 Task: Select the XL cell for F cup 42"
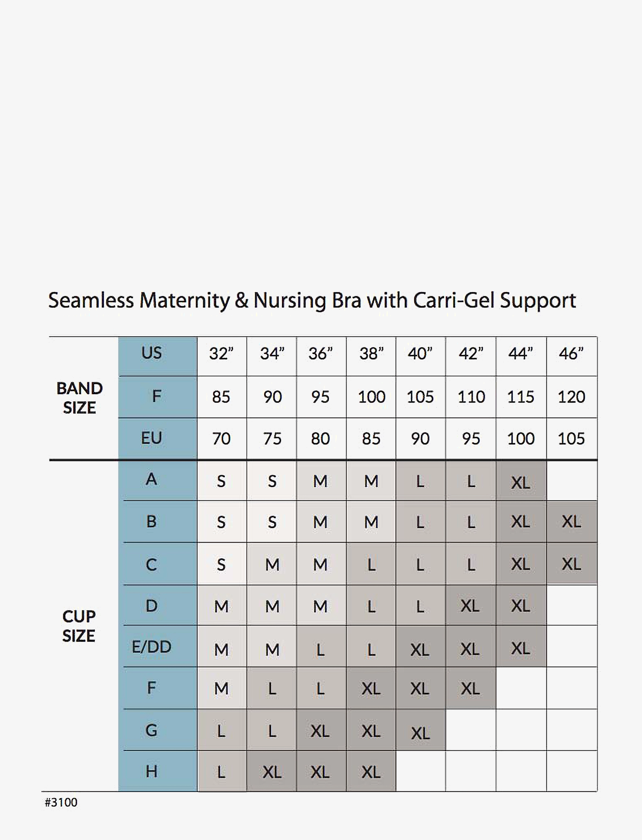point(470,688)
